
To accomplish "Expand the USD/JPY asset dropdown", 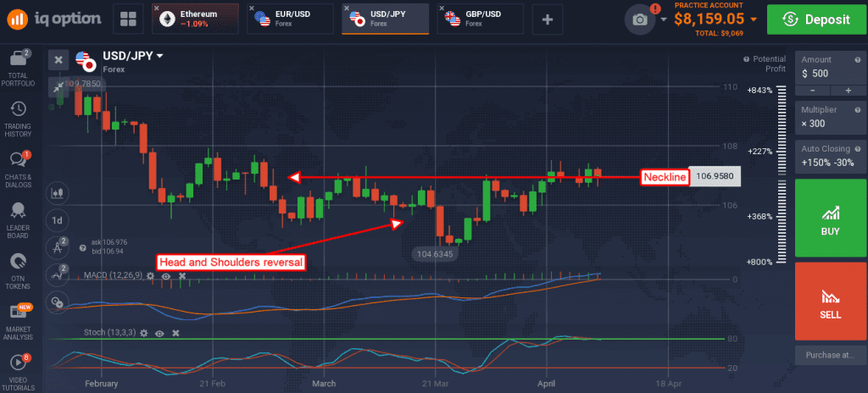I will (160, 56).
